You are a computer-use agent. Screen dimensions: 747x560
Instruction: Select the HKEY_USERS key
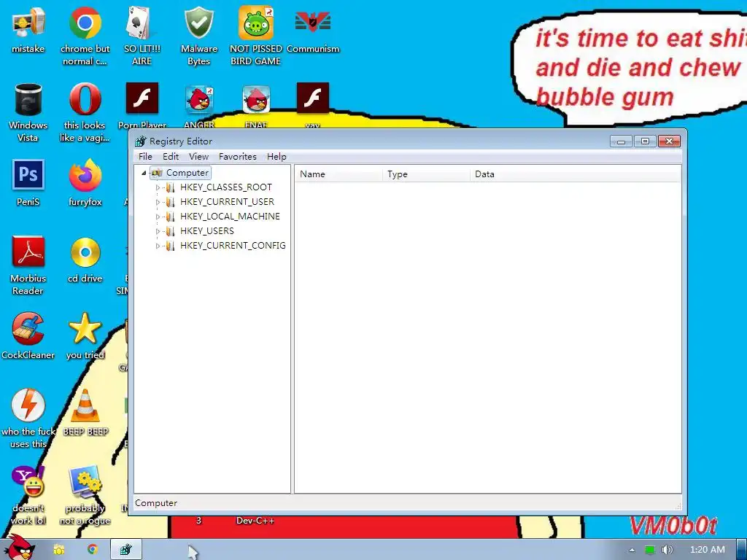pyautogui.click(x=206, y=231)
